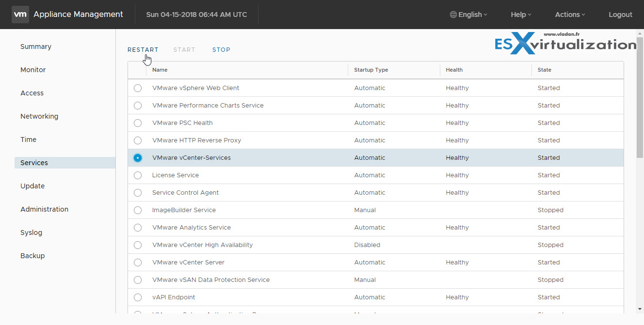Click the scrollbar up arrow
The image size is (644, 325).
(x=640, y=33)
